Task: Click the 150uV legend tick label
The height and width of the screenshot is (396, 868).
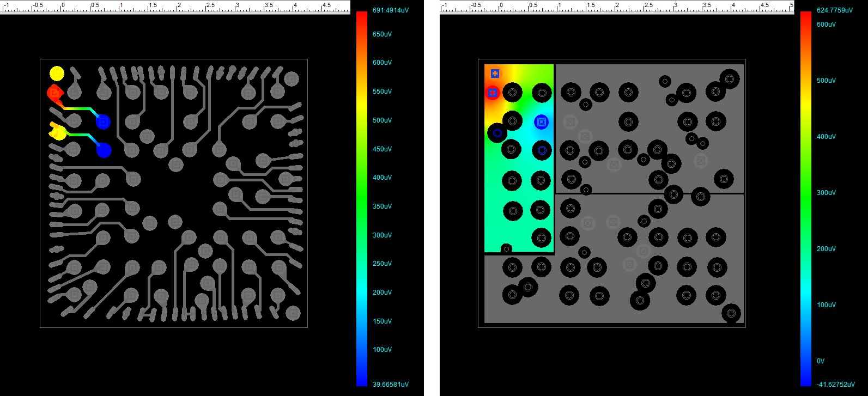Action: click(x=382, y=321)
